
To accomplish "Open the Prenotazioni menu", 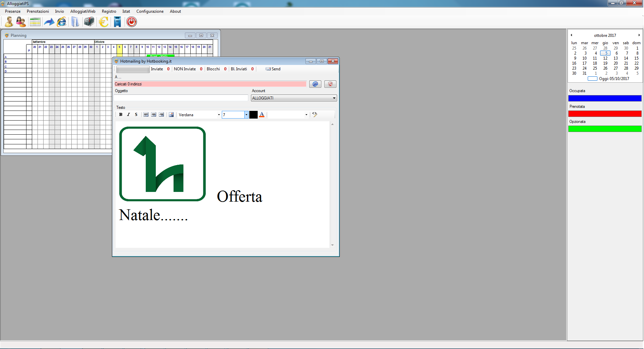I will (38, 11).
